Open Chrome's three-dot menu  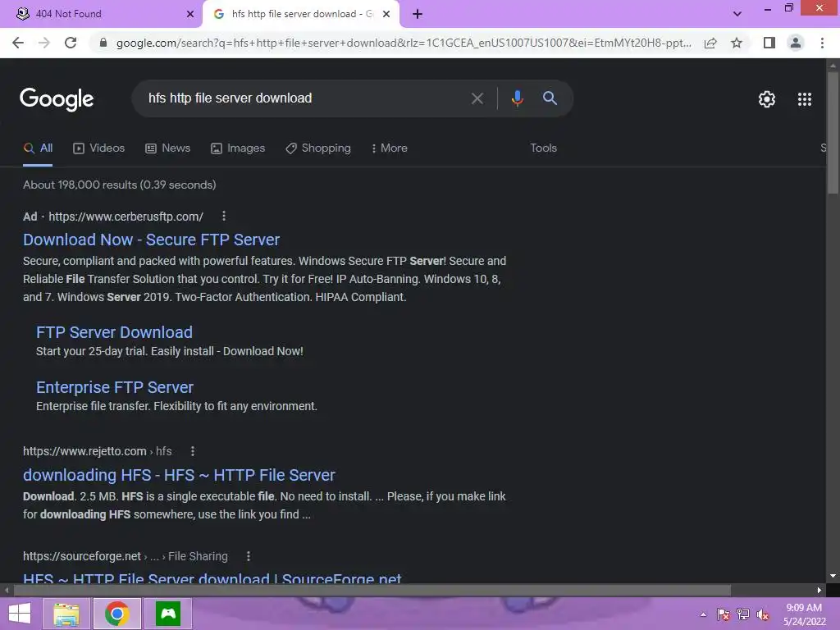pyautogui.click(x=822, y=43)
